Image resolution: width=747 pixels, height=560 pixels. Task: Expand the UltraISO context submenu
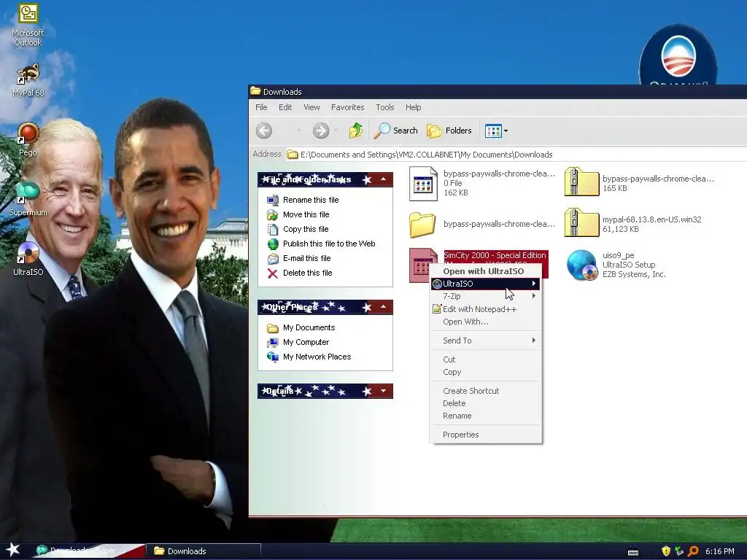(x=485, y=284)
